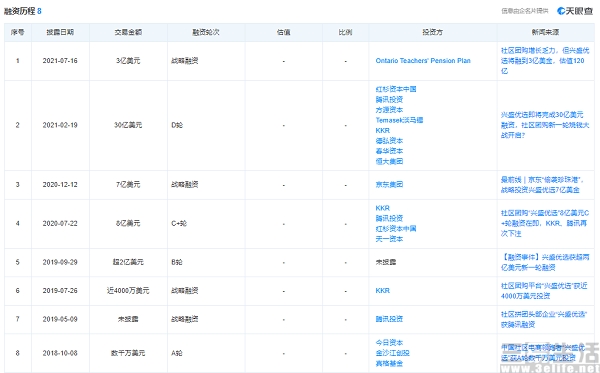Open KKR link in the 30亿美元 row
600x373 pixels.
pyautogui.click(x=382, y=130)
